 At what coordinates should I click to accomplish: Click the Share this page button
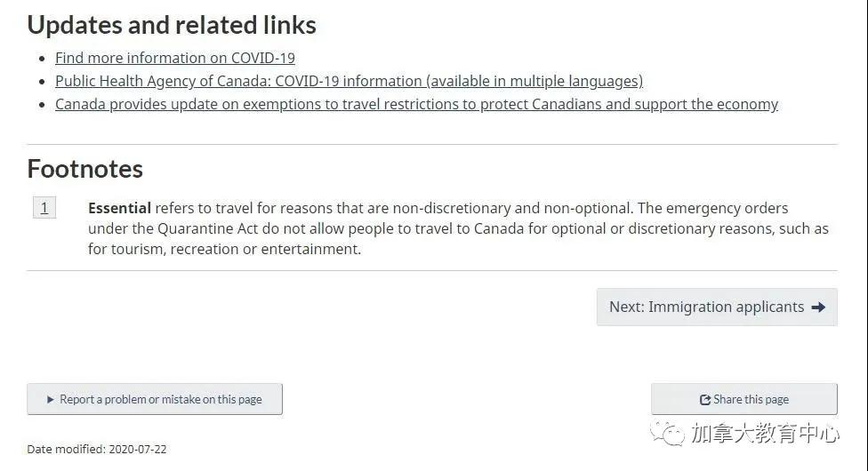(x=744, y=399)
